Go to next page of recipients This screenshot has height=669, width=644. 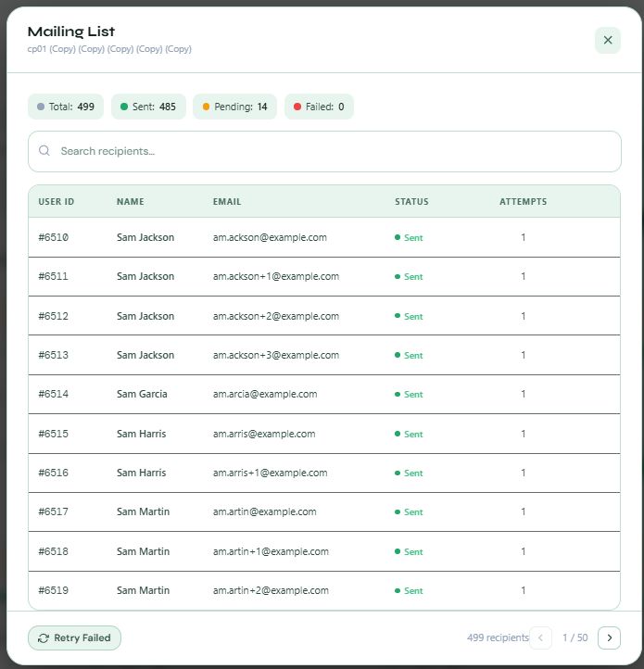pyautogui.click(x=609, y=637)
